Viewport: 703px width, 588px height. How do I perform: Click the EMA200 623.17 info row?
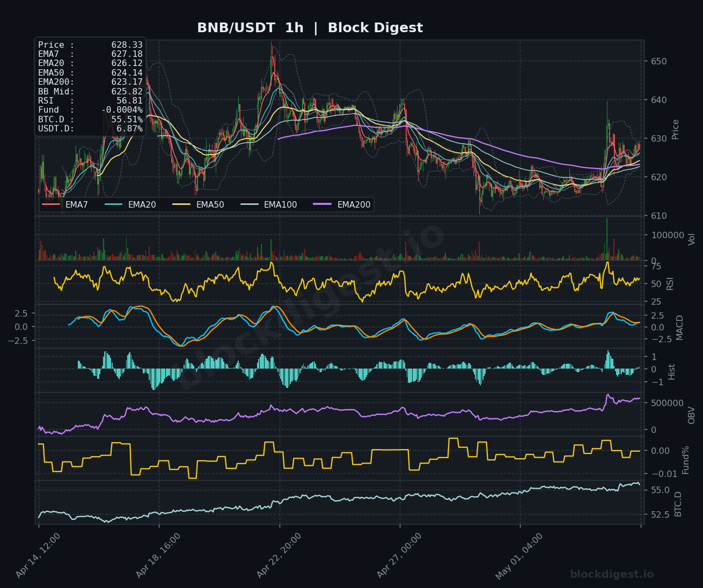point(90,82)
